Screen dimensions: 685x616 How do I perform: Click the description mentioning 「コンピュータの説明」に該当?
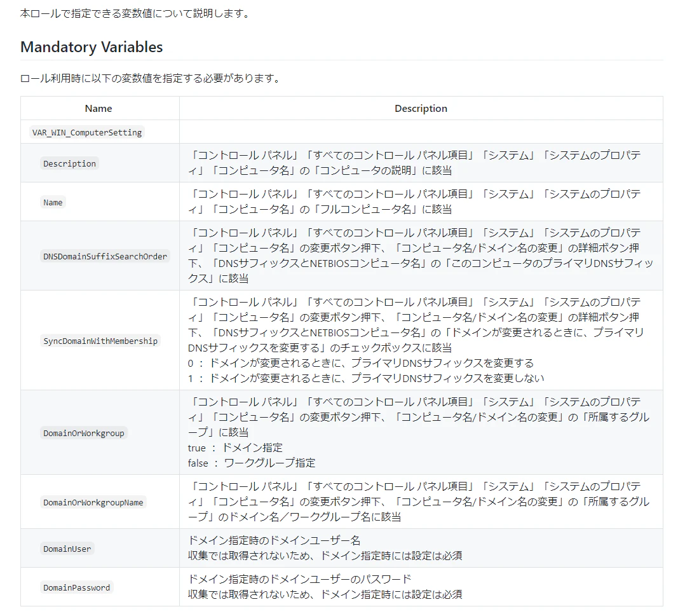click(414, 163)
